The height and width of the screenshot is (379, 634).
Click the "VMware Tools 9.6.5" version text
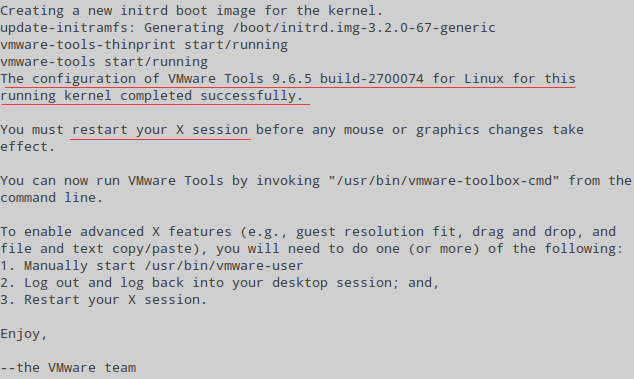coord(240,78)
